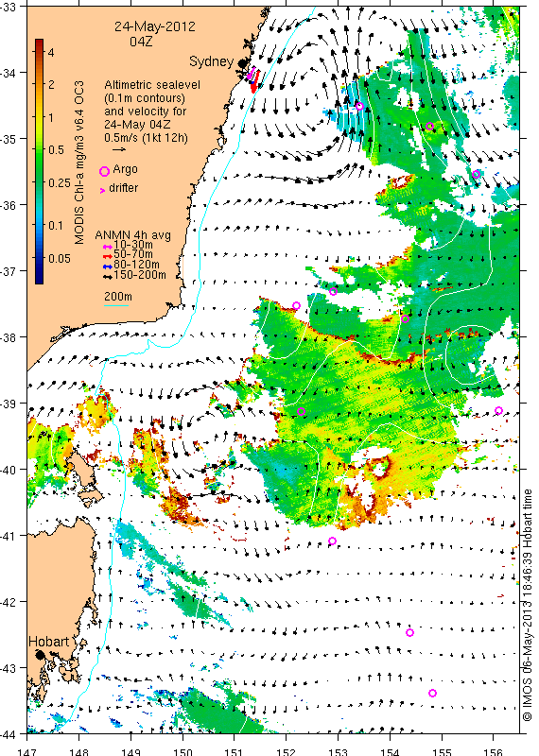
Task: Click the '0.5m/s (1kt 12h)' scale text
Action: (x=147, y=138)
